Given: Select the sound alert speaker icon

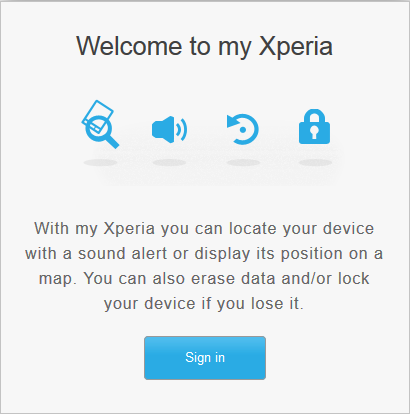Looking at the screenshot, I should pos(169,129).
